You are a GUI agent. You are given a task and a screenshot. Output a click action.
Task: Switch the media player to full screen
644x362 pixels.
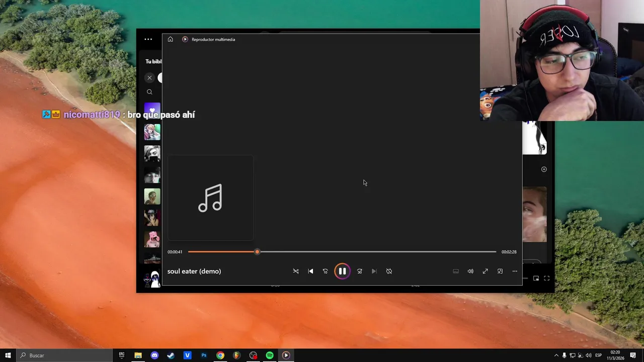(x=485, y=271)
